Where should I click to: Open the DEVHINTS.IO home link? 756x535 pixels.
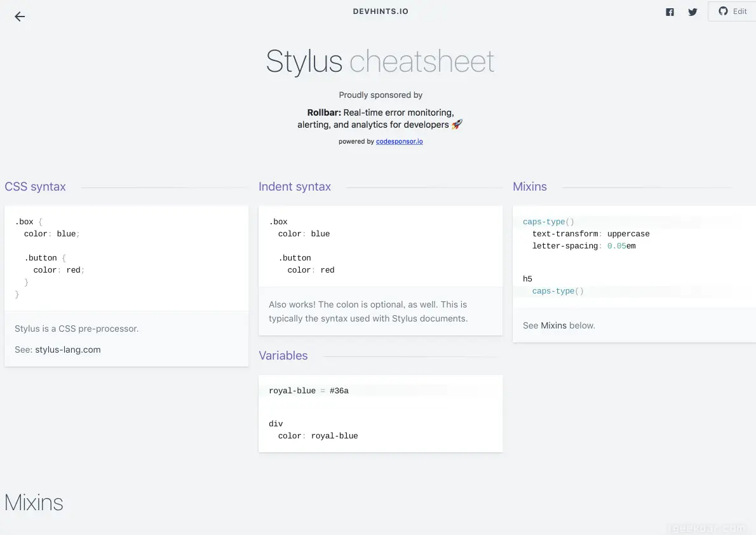(381, 11)
